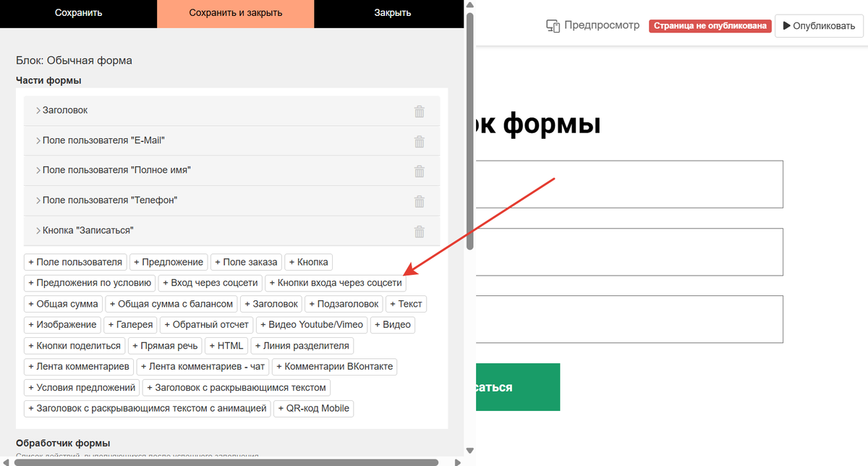Add a plain Видео element
The height and width of the screenshot is (466, 868).
pyautogui.click(x=393, y=325)
